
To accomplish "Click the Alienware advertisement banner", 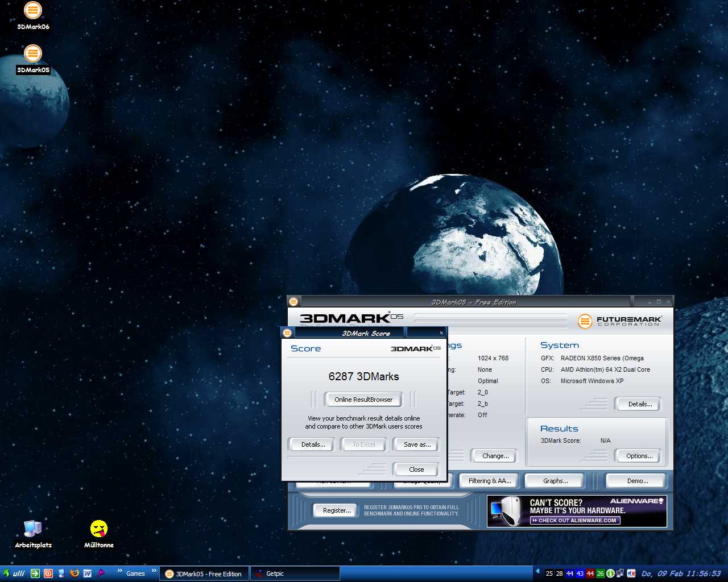I will 577,511.
